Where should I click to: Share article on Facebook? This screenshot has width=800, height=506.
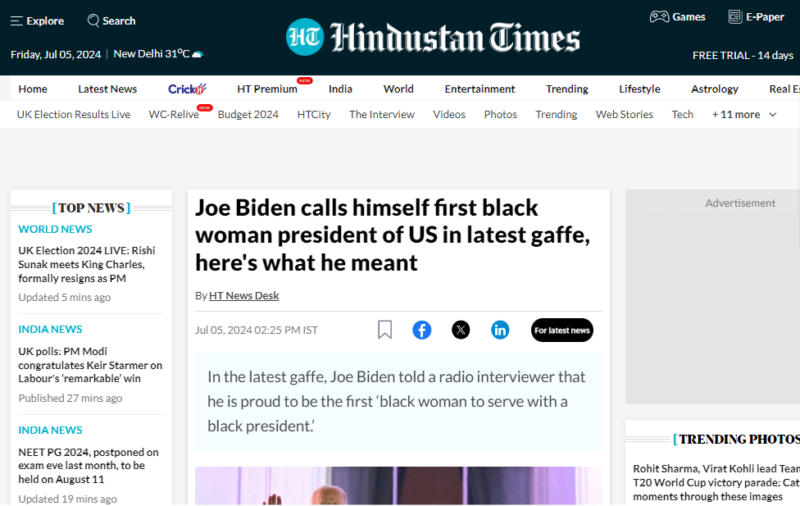[x=422, y=330]
